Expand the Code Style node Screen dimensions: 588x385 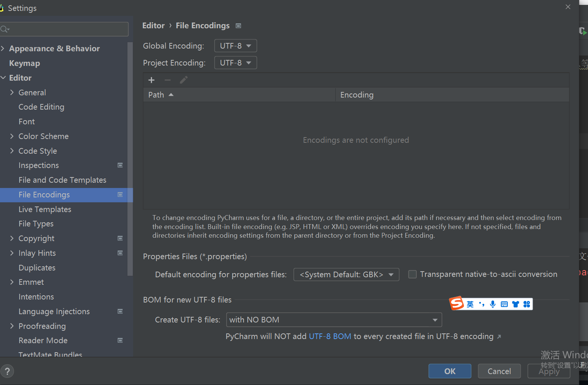(x=12, y=151)
